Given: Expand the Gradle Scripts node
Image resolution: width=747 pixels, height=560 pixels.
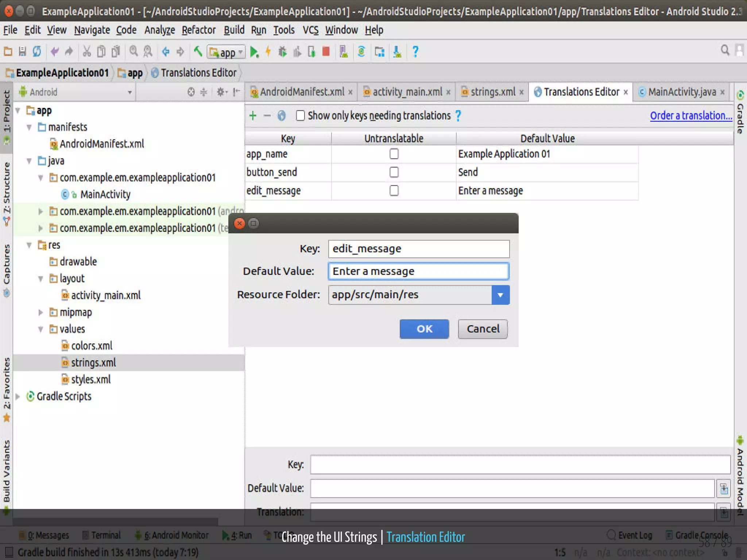Looking at the screenshot, I should (18, 397).
